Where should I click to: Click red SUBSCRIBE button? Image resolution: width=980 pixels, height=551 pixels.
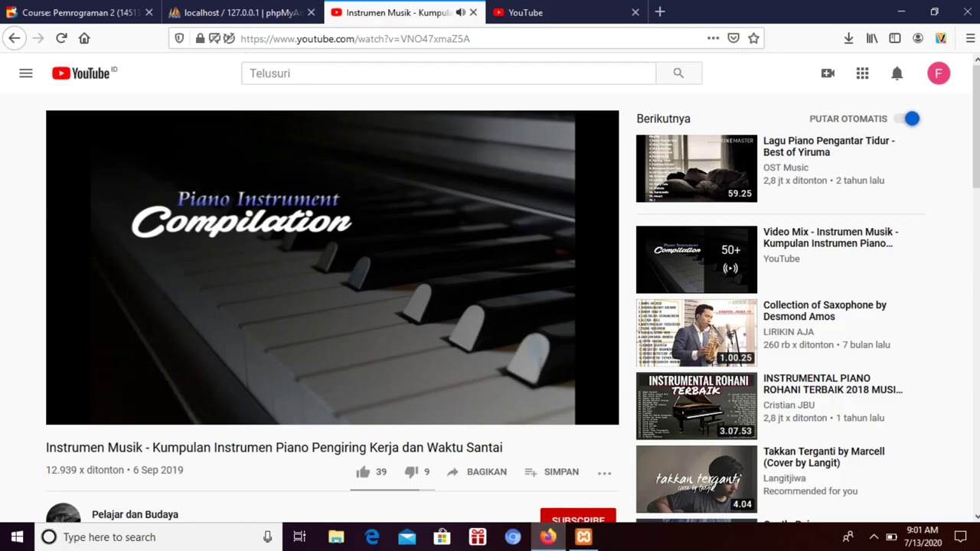click(x=578, y=515)
